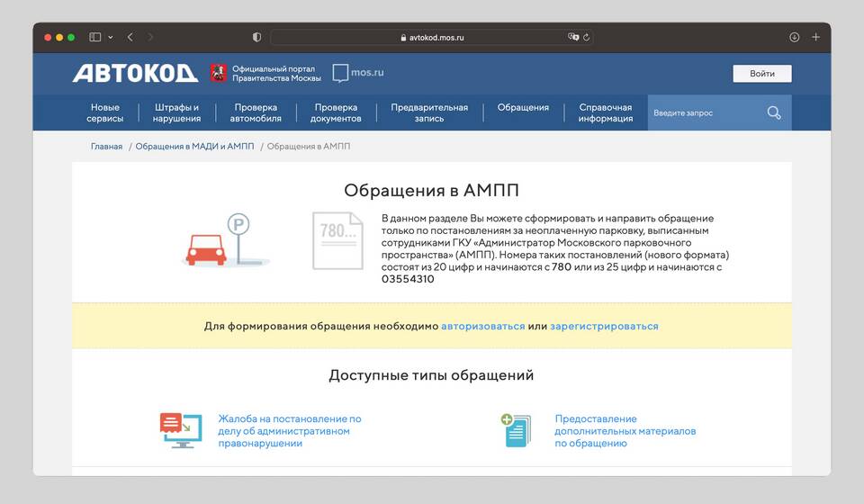Viewport: 864px width, 504px height.
Task: Open Safari downloads icon
Action: [794, 37]
